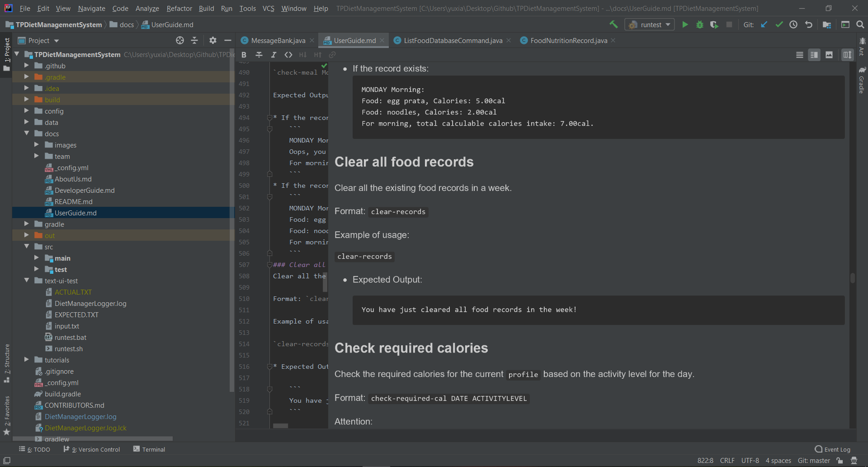Click the docs breadcrumb
The height and width of the screenshot is (467, 868).
[122, 24]
